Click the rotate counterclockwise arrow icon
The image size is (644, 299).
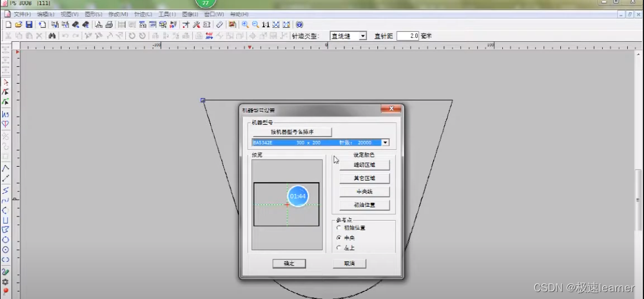132,36
